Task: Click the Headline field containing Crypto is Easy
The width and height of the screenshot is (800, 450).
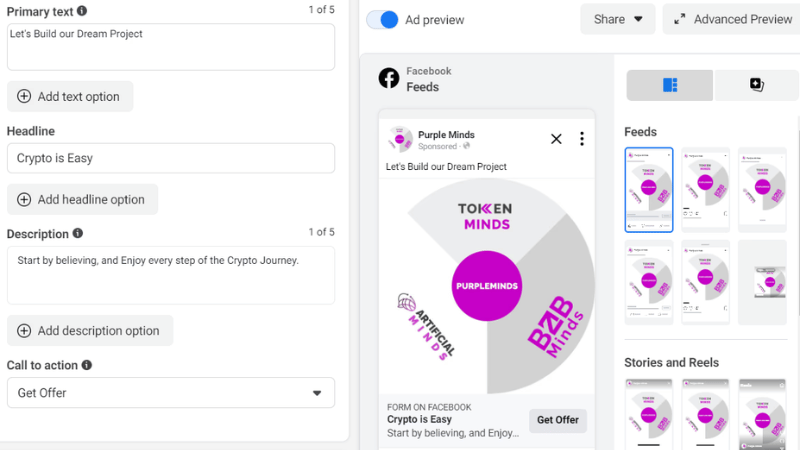Action: tap(171, 158)
